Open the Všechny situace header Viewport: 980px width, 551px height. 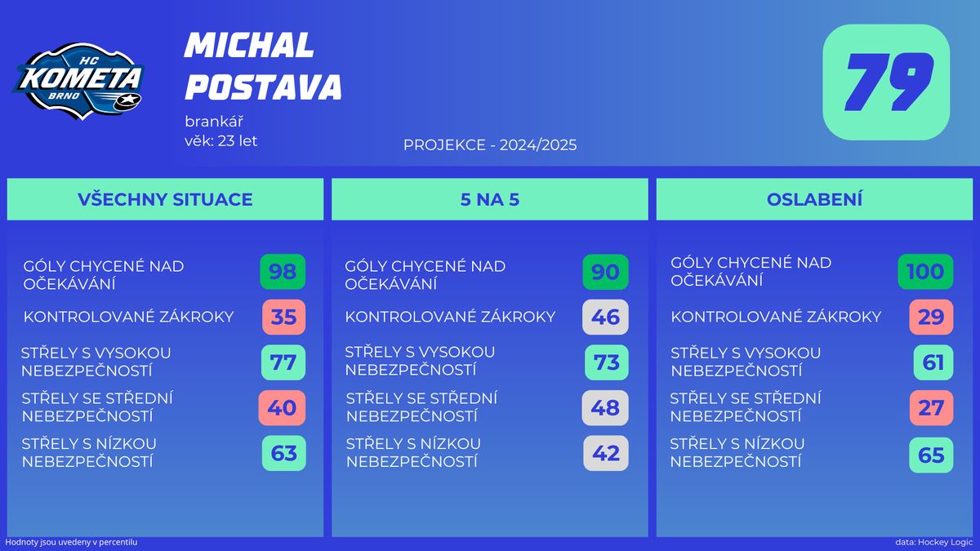pyautogui.click(x=165, y=199)
